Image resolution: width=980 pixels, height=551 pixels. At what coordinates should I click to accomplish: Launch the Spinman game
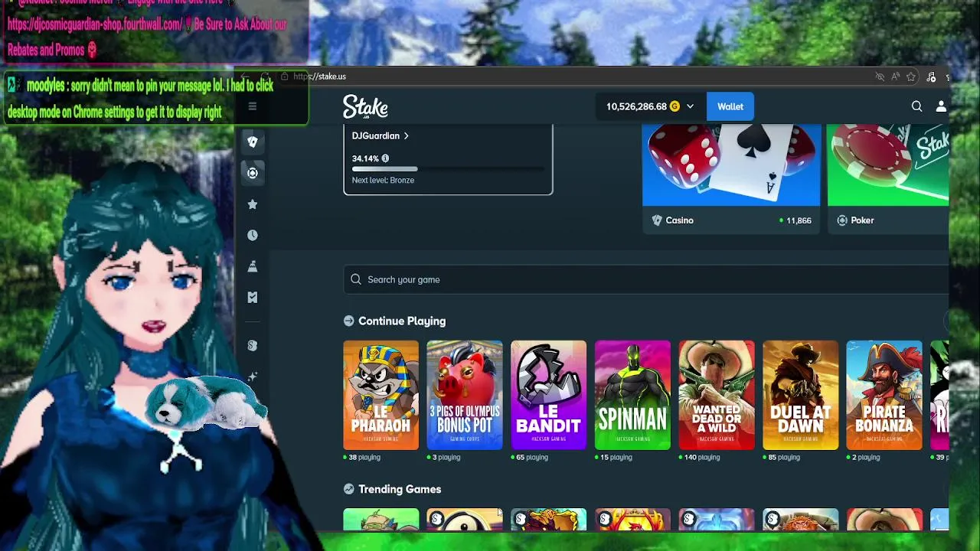tap(632, 395)
